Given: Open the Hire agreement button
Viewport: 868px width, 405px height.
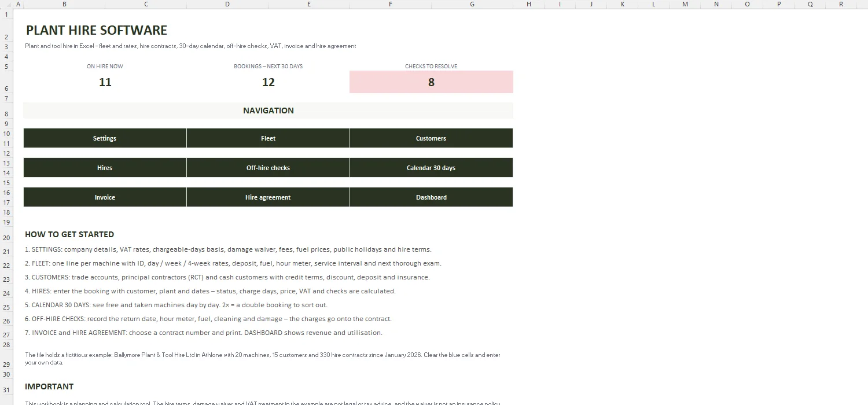Looking at the screenshot, I should click(x=268, y=197).
